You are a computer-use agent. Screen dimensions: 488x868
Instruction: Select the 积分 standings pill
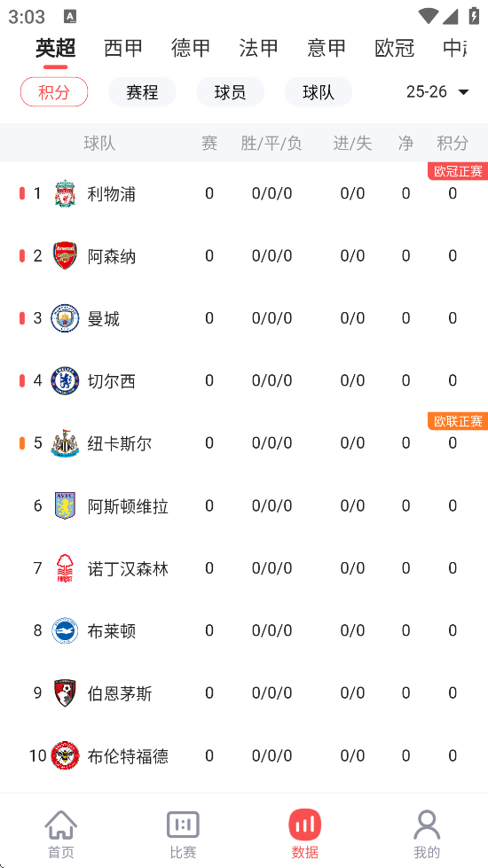pos(54,92)
